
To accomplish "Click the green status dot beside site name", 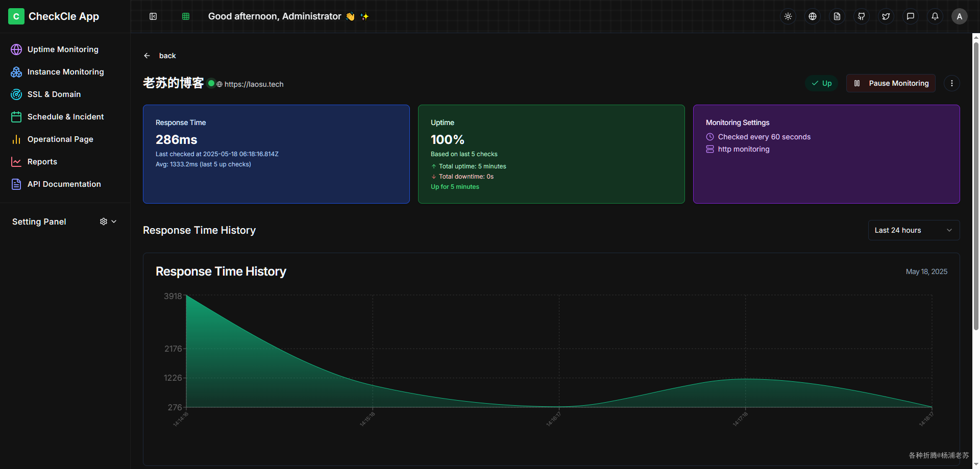I will click(x=211, y=83).
